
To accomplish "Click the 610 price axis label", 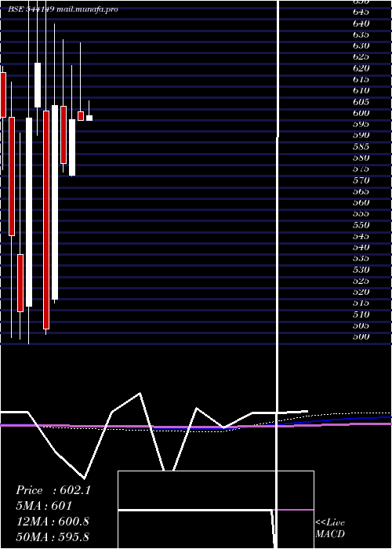I will 361,91.
